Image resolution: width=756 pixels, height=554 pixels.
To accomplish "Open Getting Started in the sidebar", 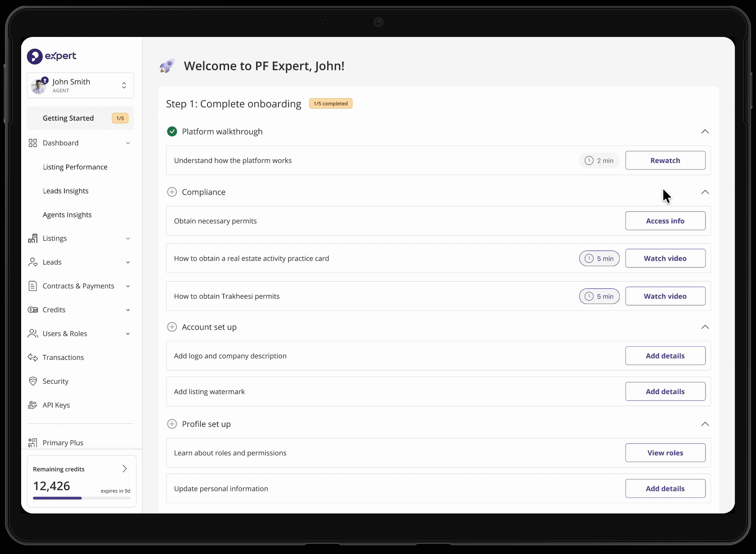I will point(80,118).
